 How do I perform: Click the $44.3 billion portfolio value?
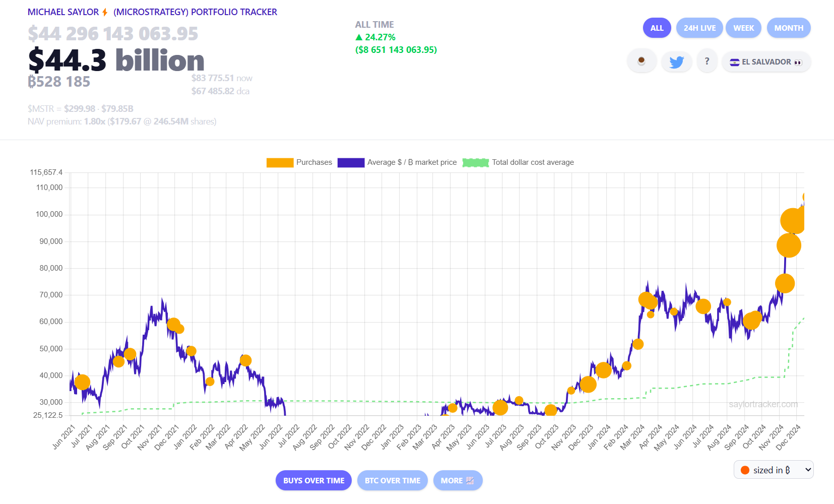pyautogui.click(x=116, y=60)
